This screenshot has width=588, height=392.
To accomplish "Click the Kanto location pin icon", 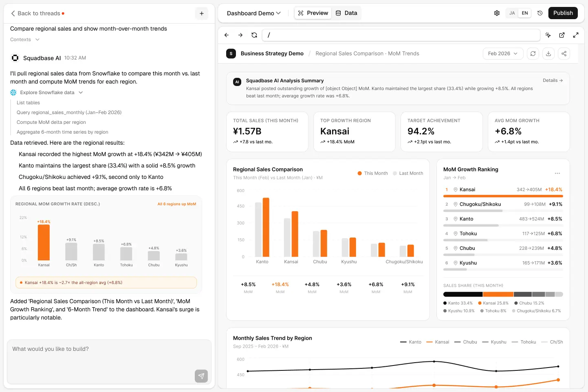I will 456,219.
